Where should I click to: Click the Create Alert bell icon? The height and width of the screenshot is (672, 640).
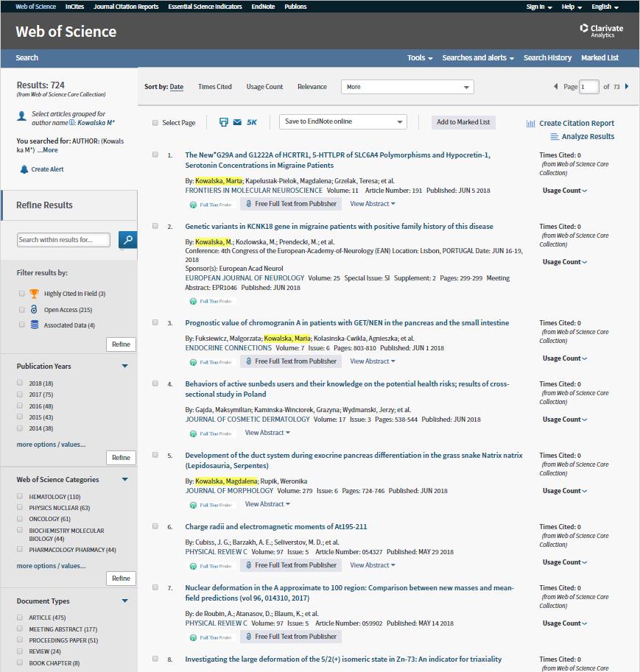click(24, 169)
